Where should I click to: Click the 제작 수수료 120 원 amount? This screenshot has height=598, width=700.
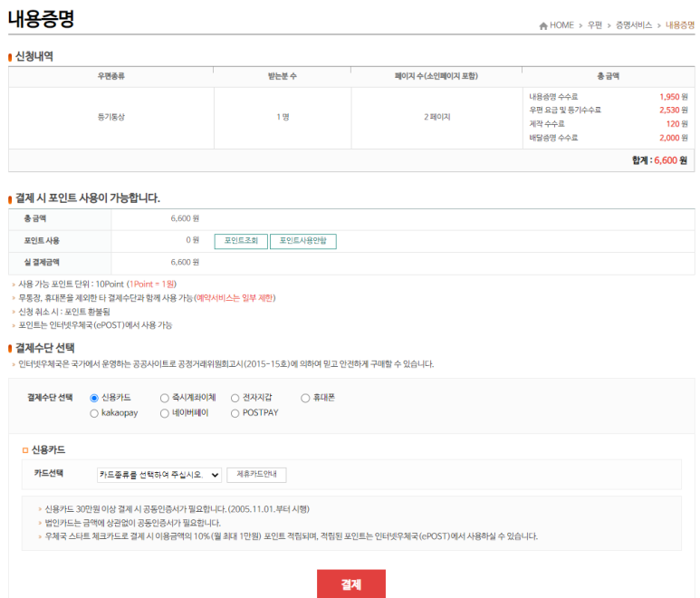676,124
